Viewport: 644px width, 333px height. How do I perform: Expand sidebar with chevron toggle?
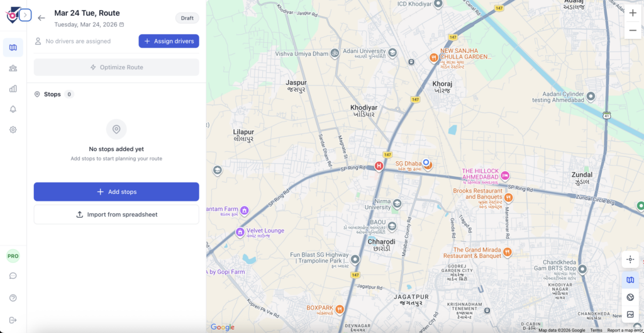pos(25,15)
